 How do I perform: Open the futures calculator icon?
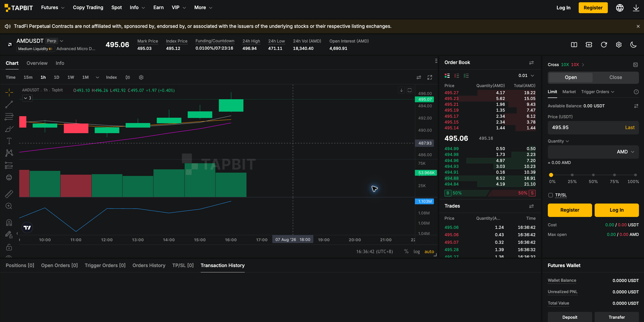pyautogui.click(x=635, y=65)
